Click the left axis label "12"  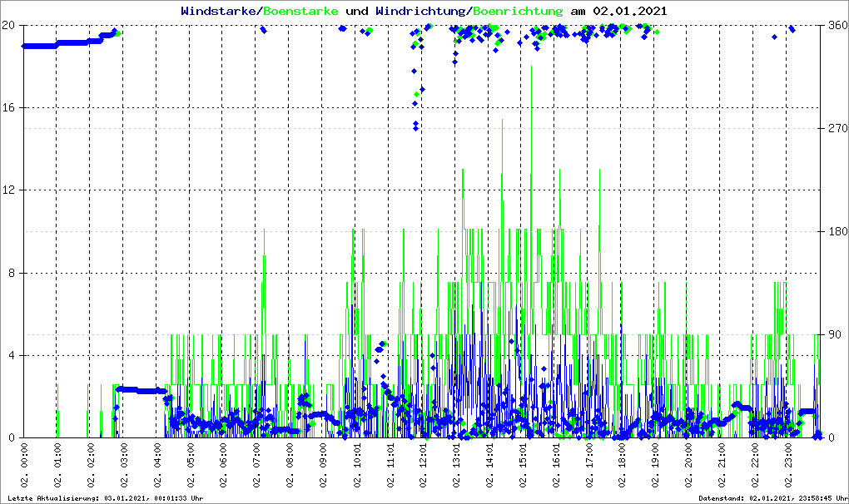(10, 190)
